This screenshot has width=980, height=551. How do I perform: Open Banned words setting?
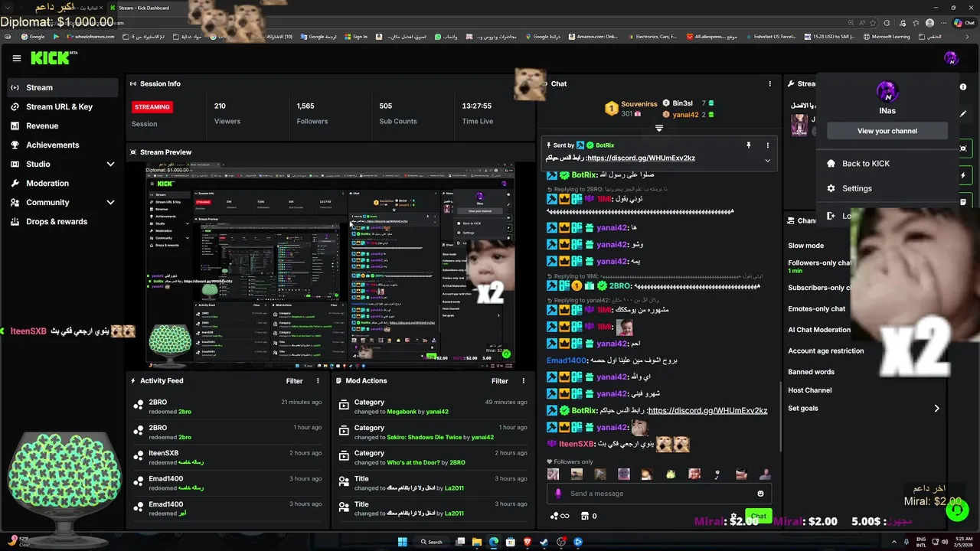(x=811, y=372)
